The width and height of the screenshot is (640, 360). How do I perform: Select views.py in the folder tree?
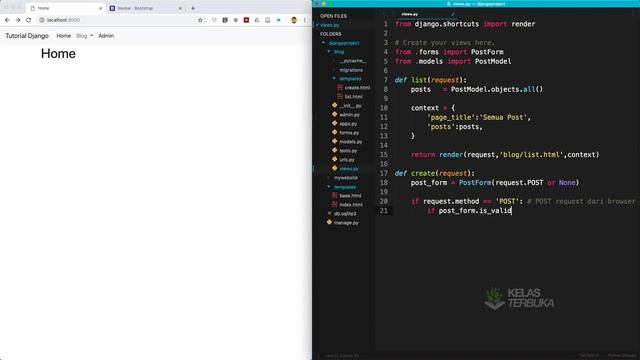349,169
